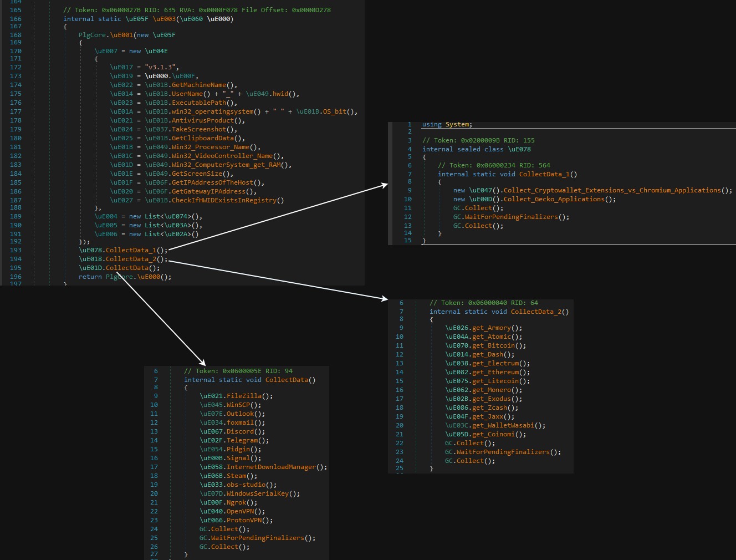Select the Discord method call
This screenshot has height=560, width=736.
(x=240, y=431)
